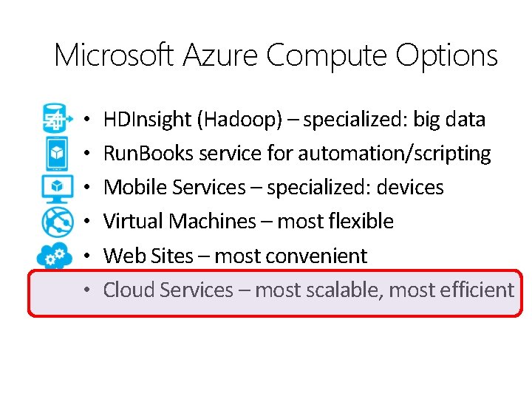
Task: Select the bullet before Web Sites
Action: [86, 256]
